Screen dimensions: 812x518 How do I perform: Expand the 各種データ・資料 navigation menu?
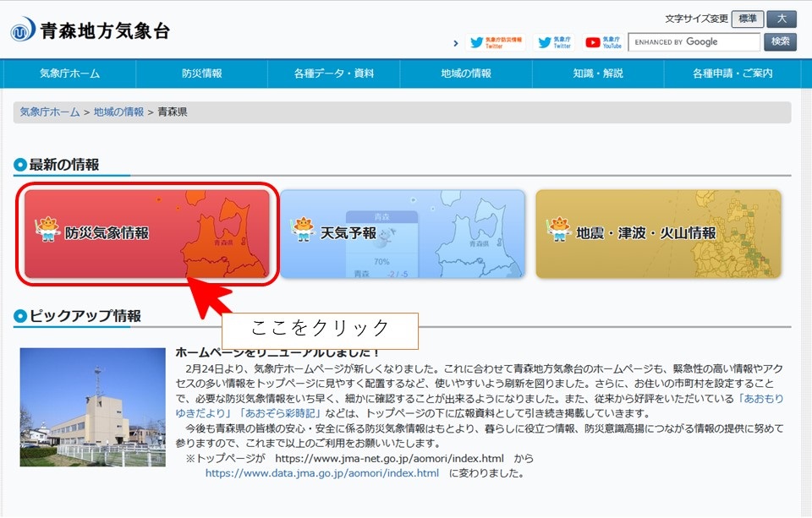tap(334, 74)
